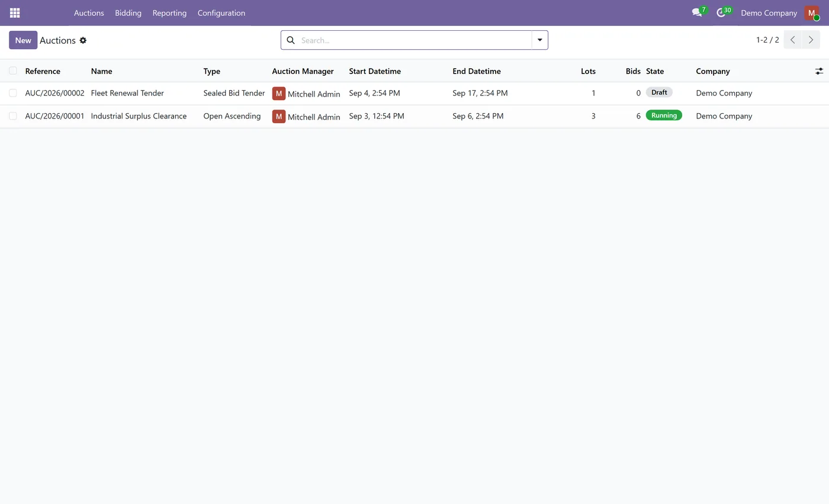
Task: Click Mitchell Admin avatar in Industrial Surplus row
Action: 279,117
